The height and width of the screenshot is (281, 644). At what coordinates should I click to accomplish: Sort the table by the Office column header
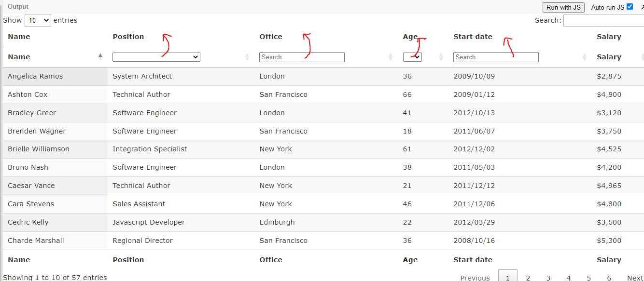(271, 37)
